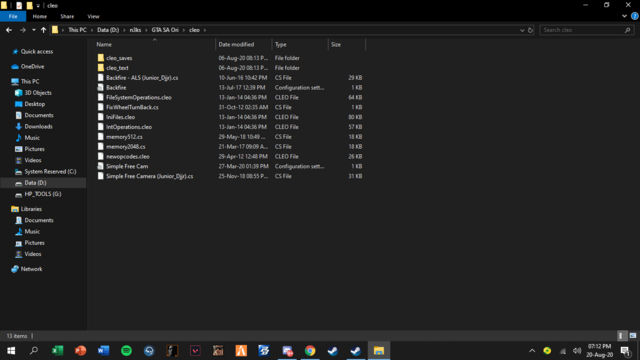Open the Customize Quick Access Toolbar dropdown
The width and height of the screenshot is (640, 360).
click(x=38, y=6)
